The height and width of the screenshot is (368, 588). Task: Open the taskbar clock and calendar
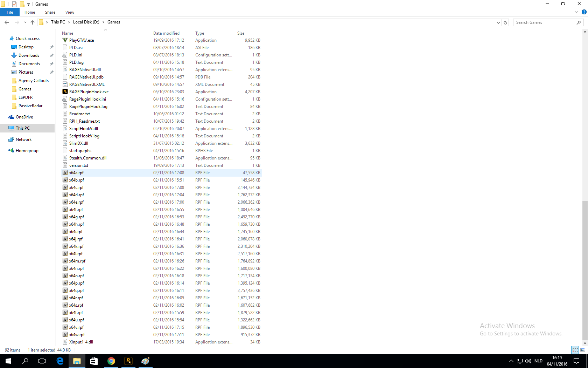[557, 361]
